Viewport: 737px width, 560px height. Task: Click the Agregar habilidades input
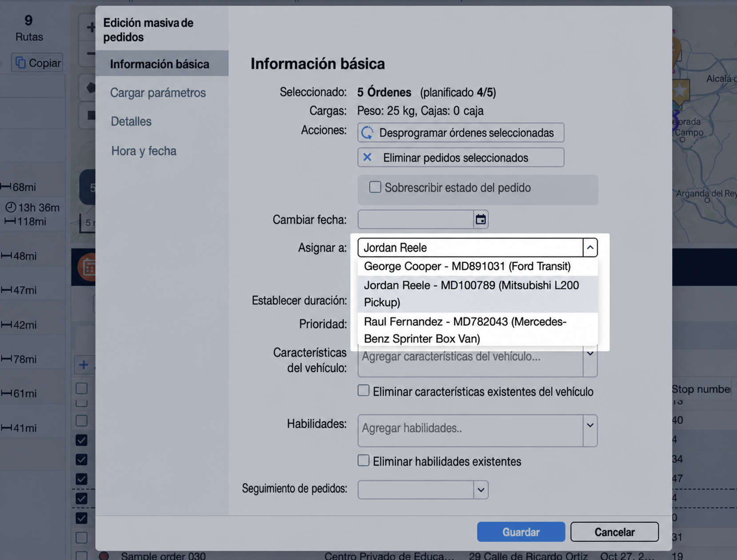pos(470,431)
